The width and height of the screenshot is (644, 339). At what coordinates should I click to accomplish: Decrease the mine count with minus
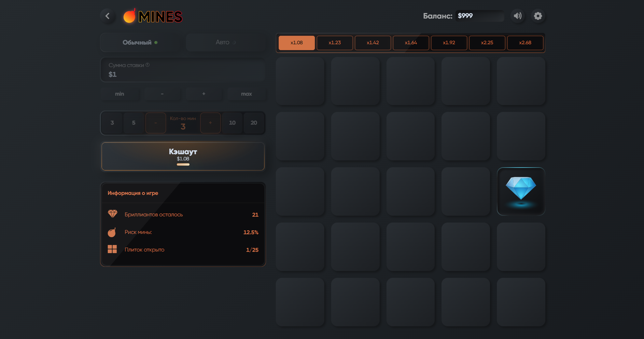[156, 123]
